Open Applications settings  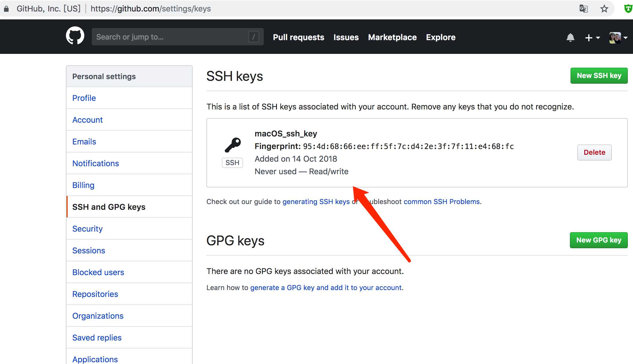(x=129, y=357)
